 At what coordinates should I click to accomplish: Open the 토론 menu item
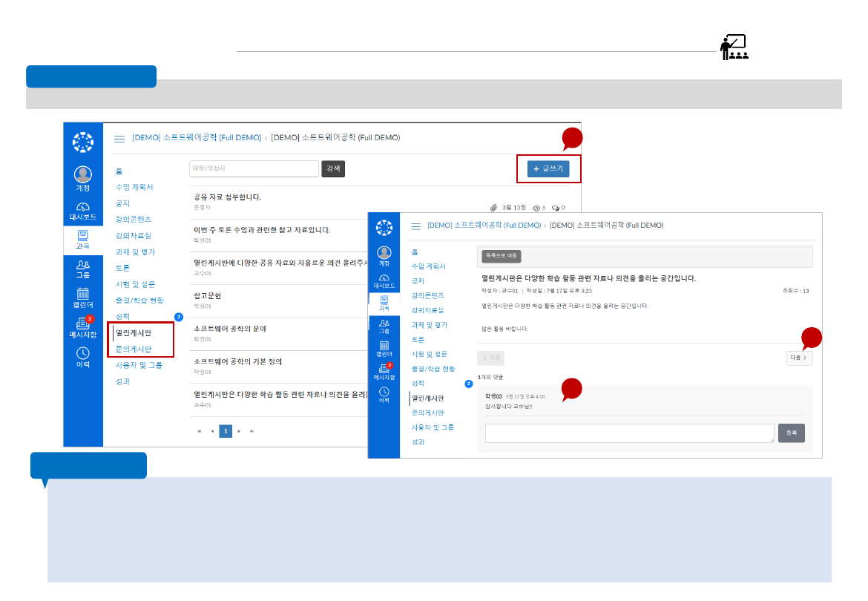[122, 268]
